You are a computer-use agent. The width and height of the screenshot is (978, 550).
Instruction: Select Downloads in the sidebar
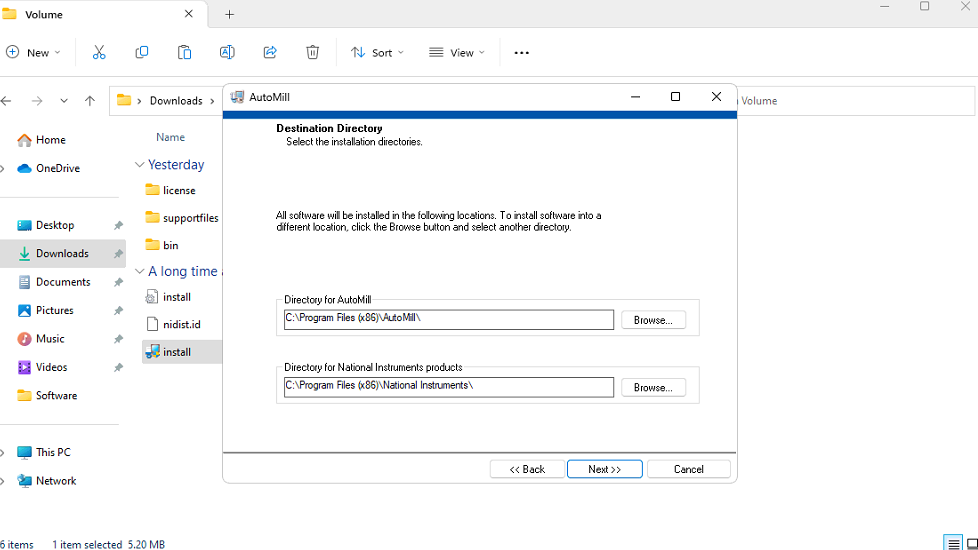pyautogui.click(x=62, y=254)
